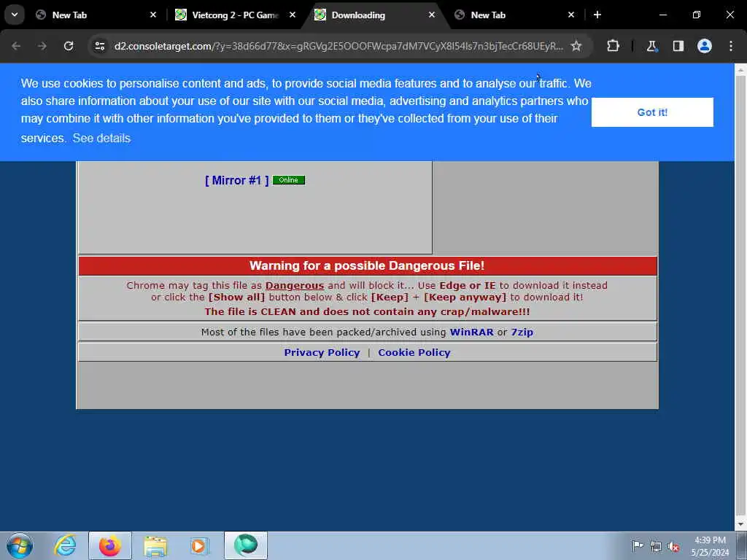Viewport: 747px width, 560px height.
Task: Click 'The file is CLEAN' text line
Action: [x=368, y=311]
